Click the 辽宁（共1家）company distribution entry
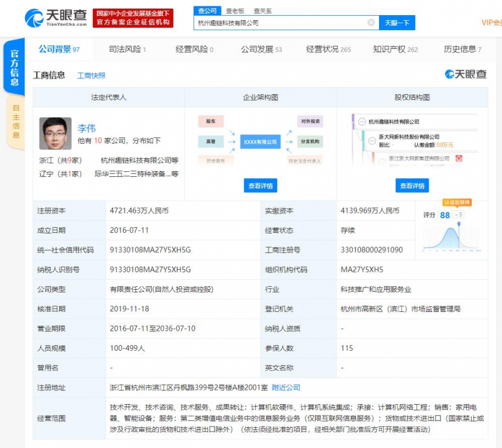 60,174
